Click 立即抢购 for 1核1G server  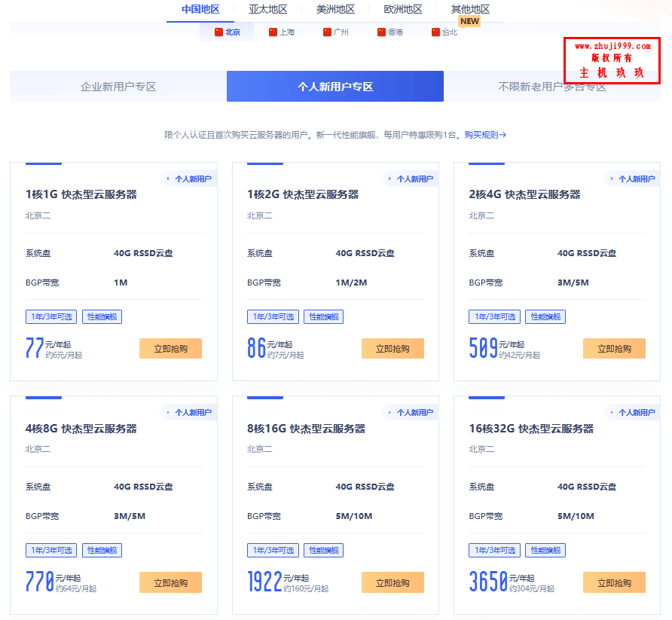(x=170, y=349)
